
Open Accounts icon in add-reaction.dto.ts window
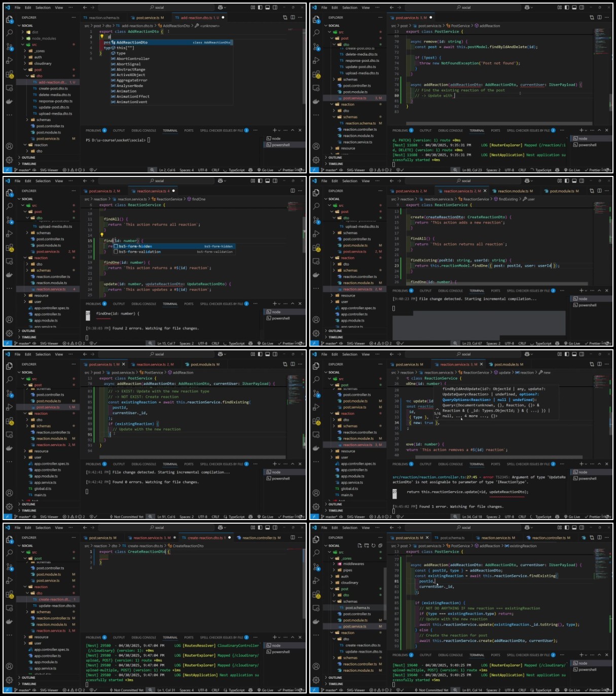[10, 146]
